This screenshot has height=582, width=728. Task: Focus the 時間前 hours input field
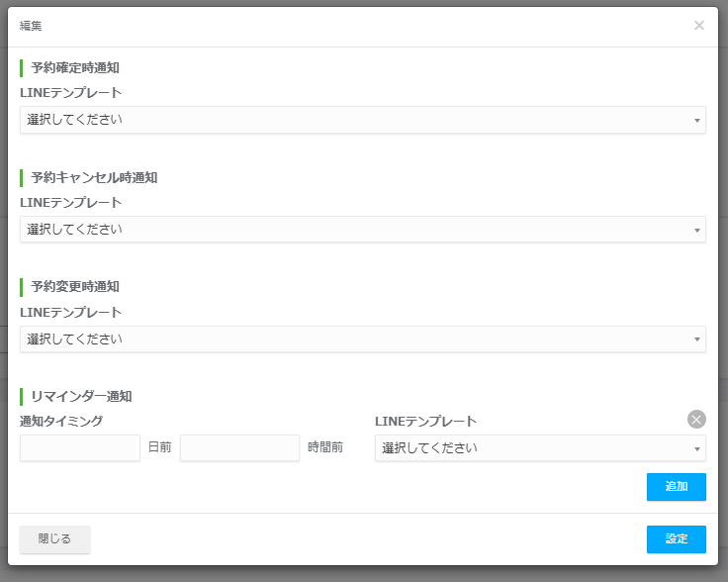239,448
